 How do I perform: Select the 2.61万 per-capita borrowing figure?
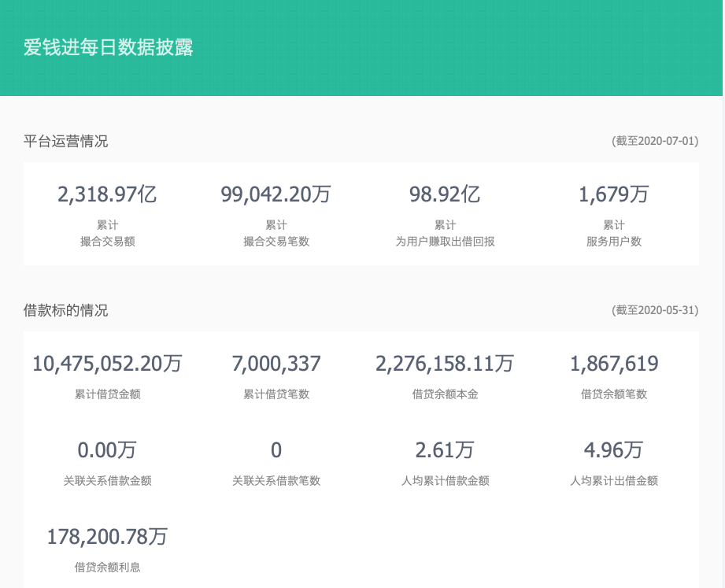445,449
